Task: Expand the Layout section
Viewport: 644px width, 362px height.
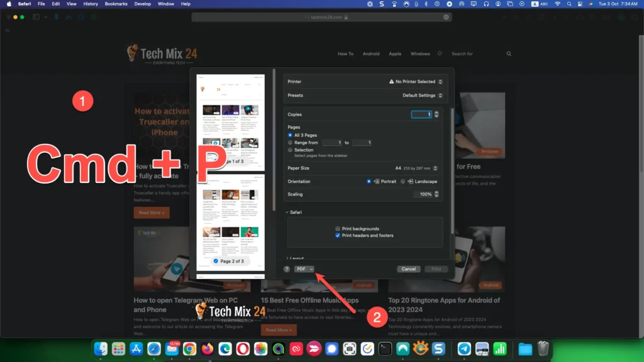Action: (287, 258)
